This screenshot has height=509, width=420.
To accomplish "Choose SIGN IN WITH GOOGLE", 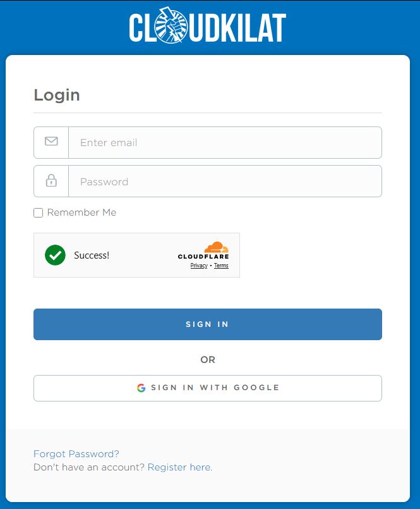I will click(x=207, y=388).
